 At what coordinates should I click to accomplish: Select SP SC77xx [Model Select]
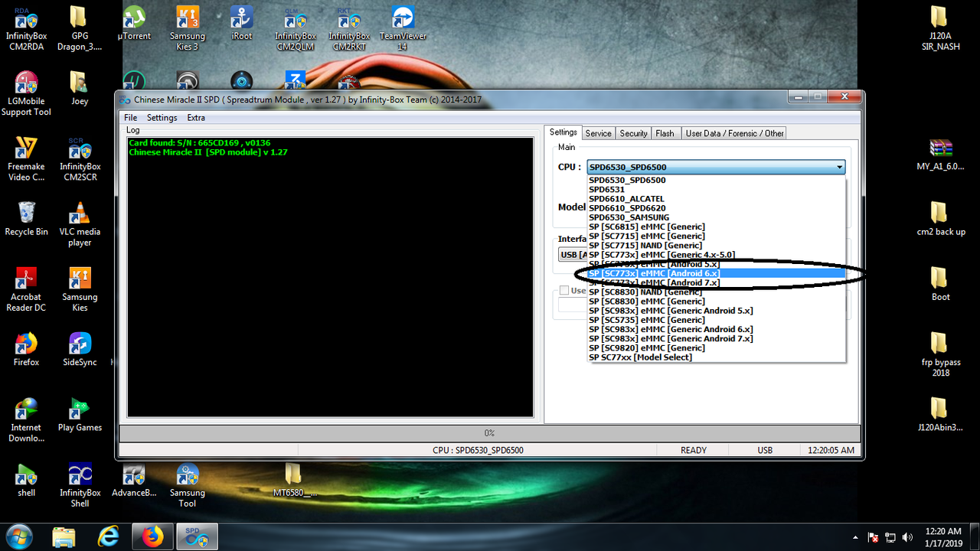(x=716, y=357)
